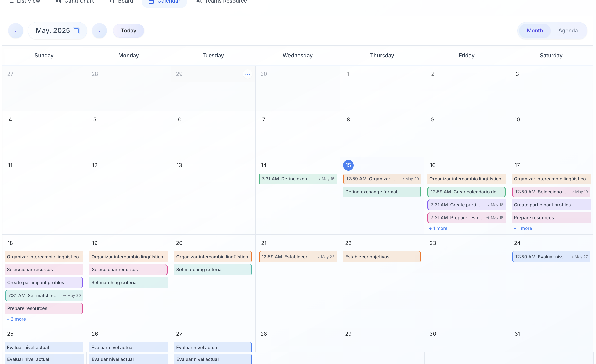The height and width of the screenshot is (364, 596).
Task: Open date picker calendar icon beside May, 2025
Action: 76,31
